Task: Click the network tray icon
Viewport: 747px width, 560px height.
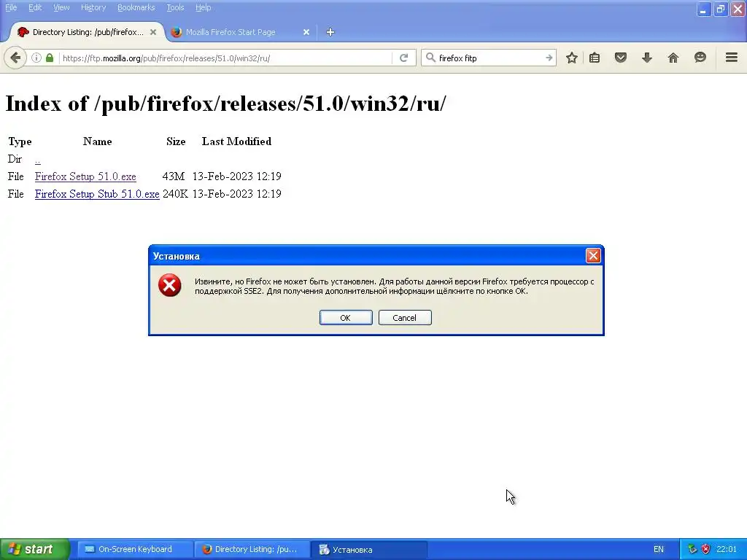Action: pyautogui.click(x=692, y=549)
